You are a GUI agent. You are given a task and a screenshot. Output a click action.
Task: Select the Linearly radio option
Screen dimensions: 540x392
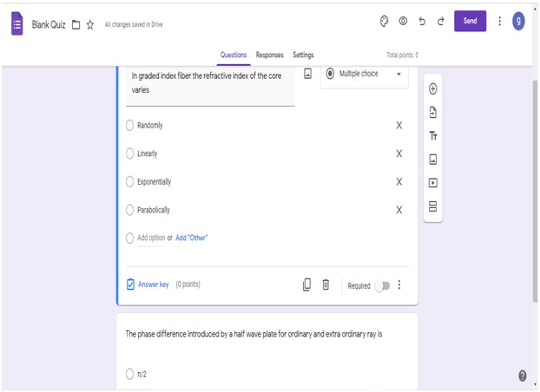click(x=130, y=154)
